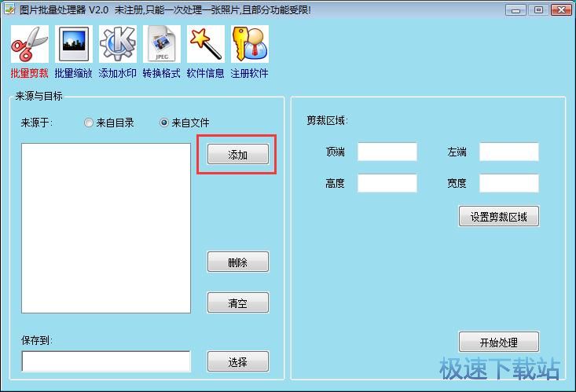This screenshot has width=576, height=392.
Task: Close the 图片批量处理器 window
Action: [561, 10]
